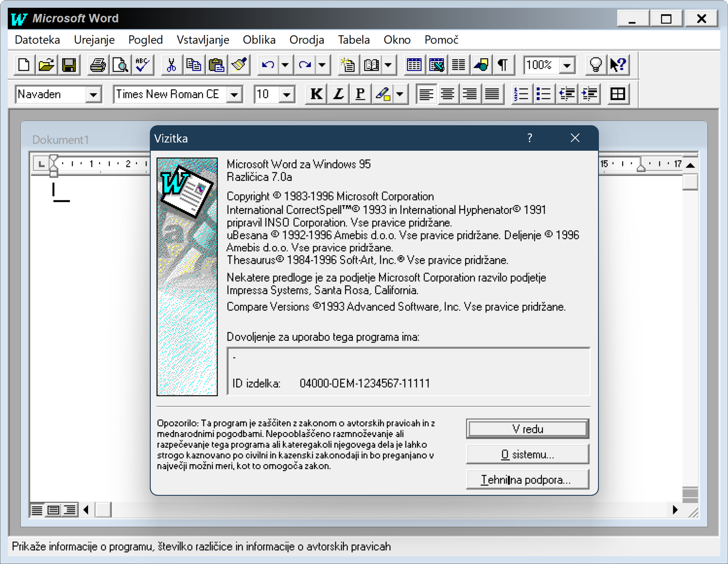
Task: Toggle the highlighter pen tool
Action: click(x=383, y=94)
